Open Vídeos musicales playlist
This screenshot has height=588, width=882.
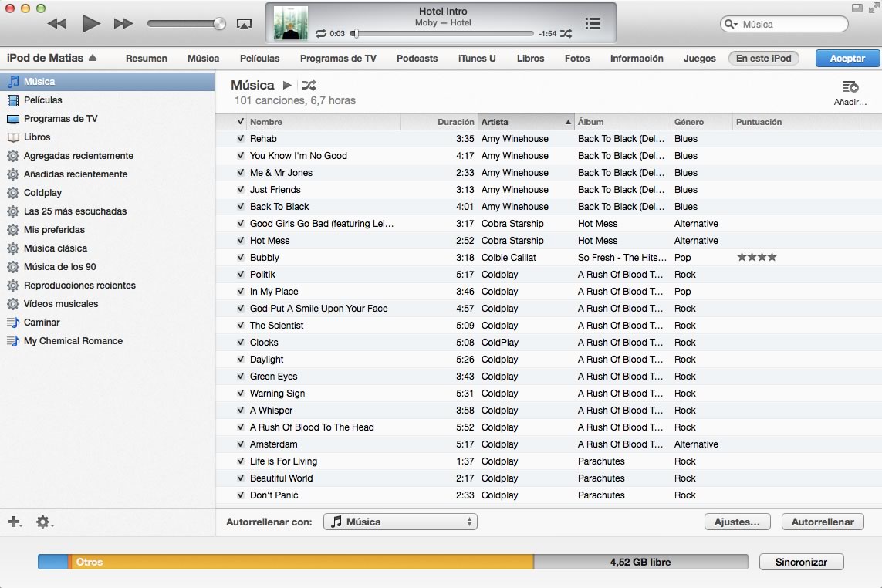tap(107, 304)
